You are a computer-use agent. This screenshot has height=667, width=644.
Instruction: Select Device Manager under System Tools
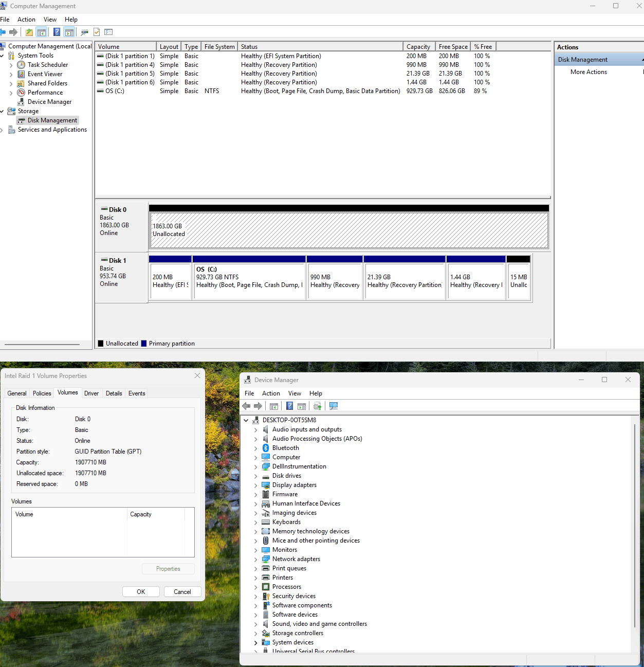[49, 102]
